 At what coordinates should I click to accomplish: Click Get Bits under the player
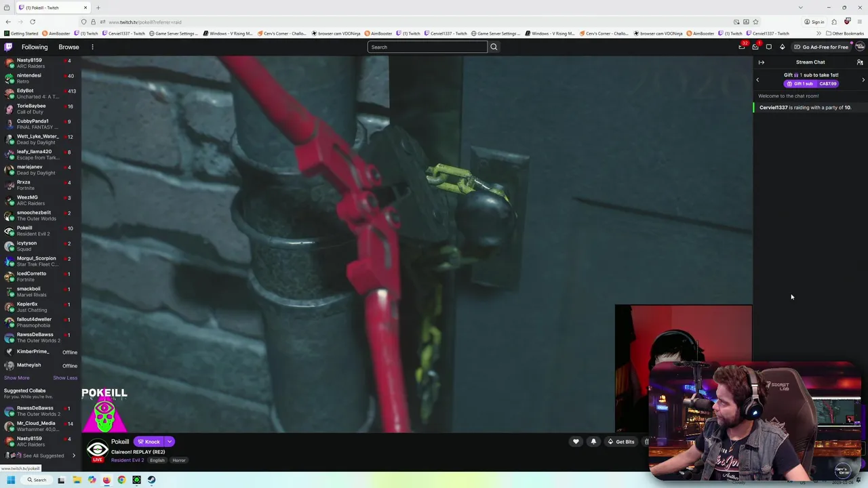pos(621,442)
